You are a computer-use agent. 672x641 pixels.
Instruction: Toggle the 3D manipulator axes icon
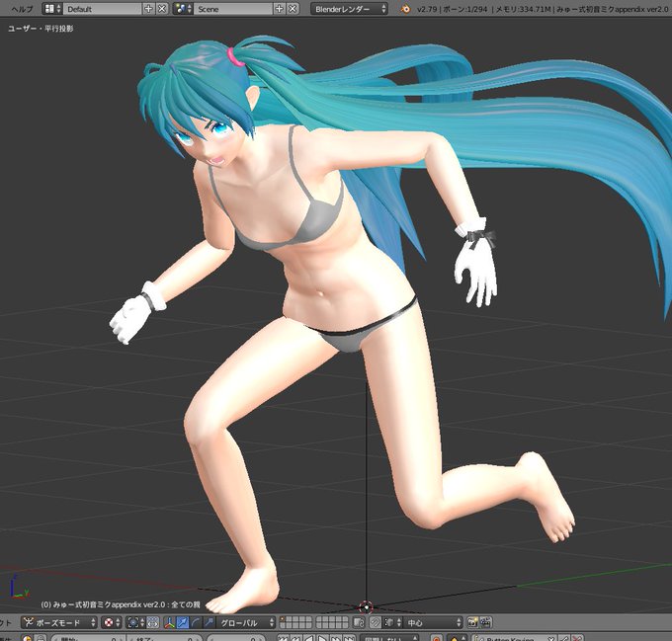point(170,622)
